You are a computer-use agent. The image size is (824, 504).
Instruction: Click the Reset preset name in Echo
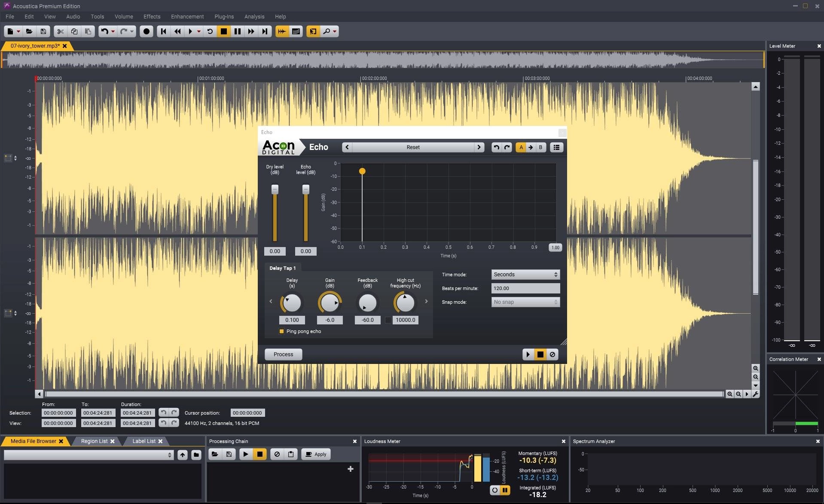click(x=413, y=147)
